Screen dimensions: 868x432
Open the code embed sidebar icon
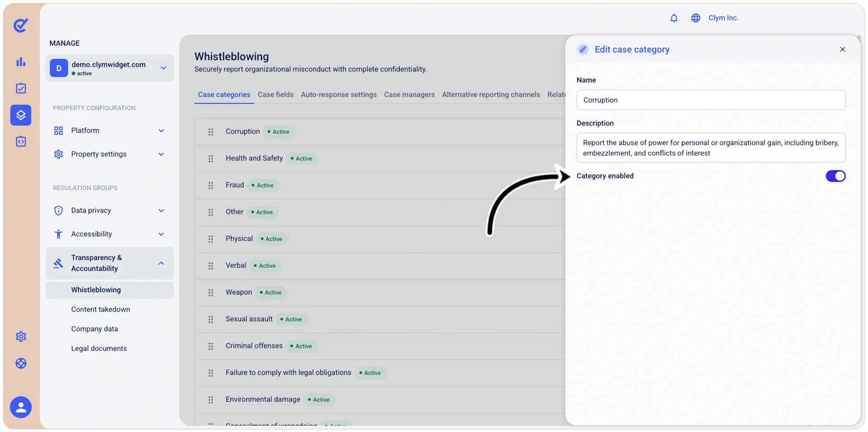point(21,142)
